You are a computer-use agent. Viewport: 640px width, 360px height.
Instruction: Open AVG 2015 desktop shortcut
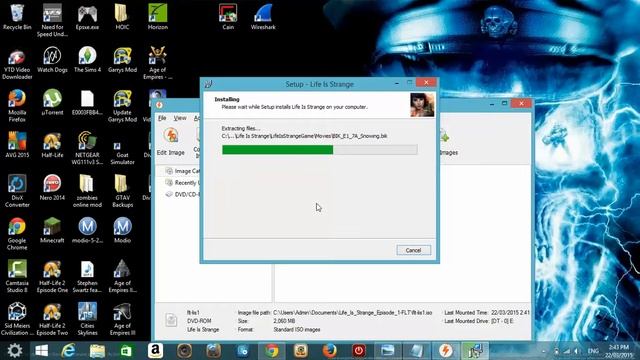coord(17,145)
